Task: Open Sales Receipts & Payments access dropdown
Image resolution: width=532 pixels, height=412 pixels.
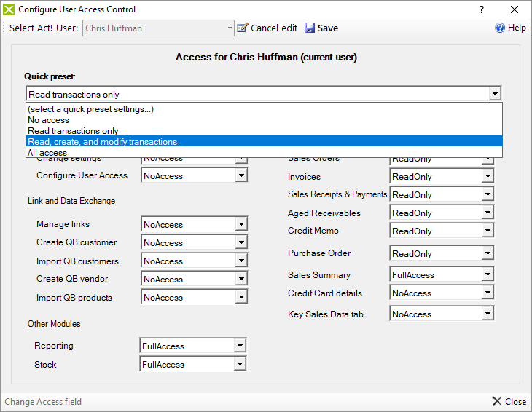Action: tap(488, 194)
